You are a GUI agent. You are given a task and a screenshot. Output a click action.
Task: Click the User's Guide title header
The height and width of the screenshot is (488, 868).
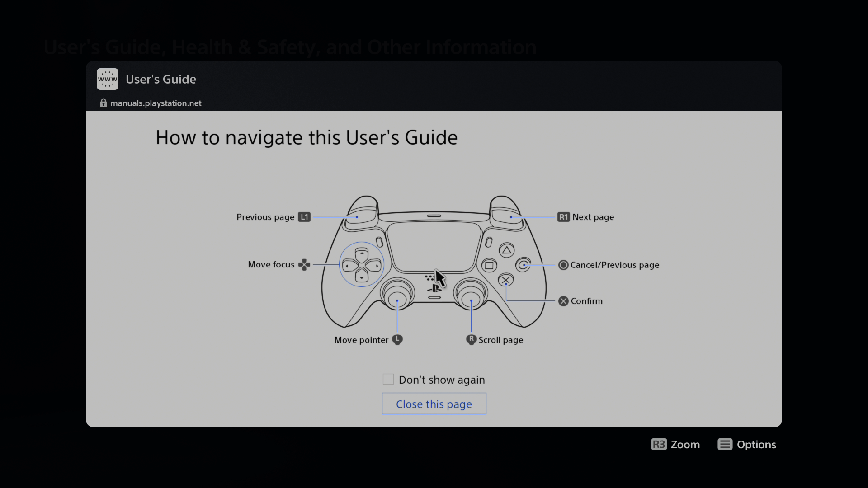[x=161, y=79]
